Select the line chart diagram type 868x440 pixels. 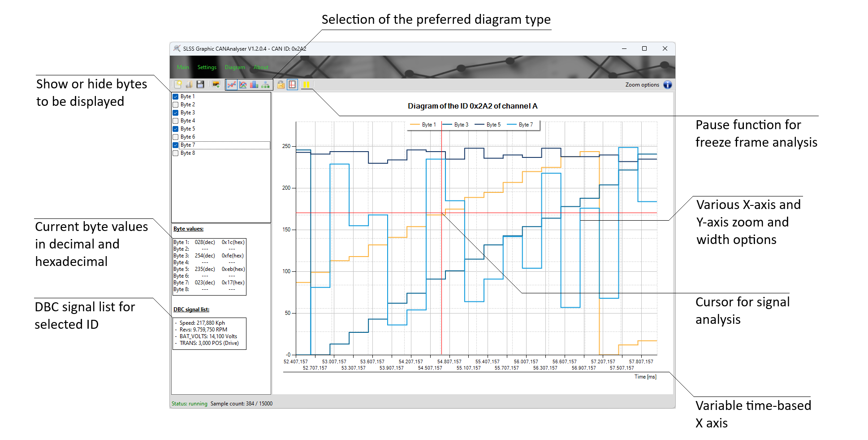click(232, 84)
